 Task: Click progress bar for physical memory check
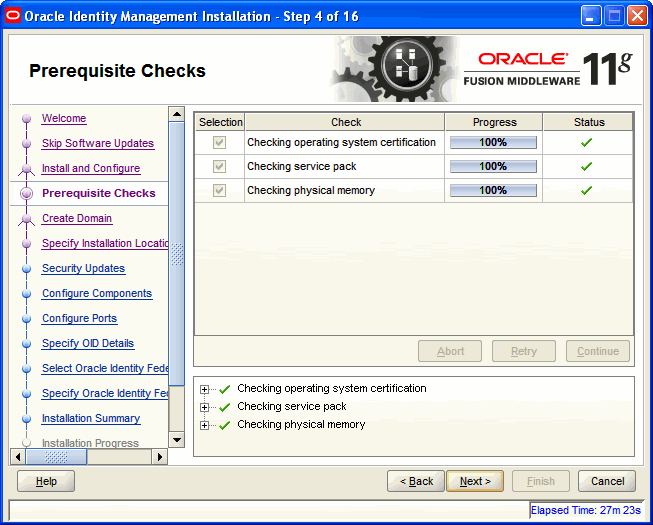(493, 190)
